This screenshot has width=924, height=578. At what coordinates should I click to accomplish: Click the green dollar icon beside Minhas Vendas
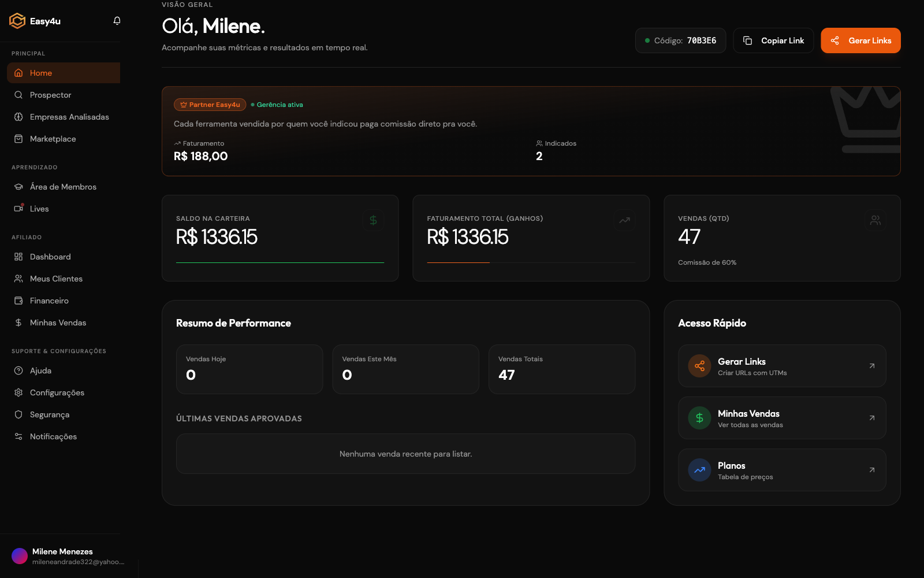pyautogui.click(x=699, y=418)
